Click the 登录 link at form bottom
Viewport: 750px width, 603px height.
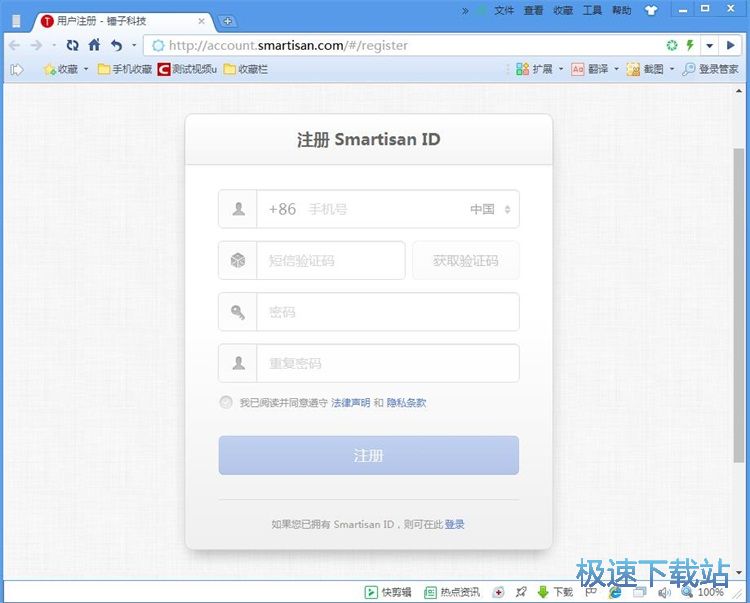click(454, 524)
